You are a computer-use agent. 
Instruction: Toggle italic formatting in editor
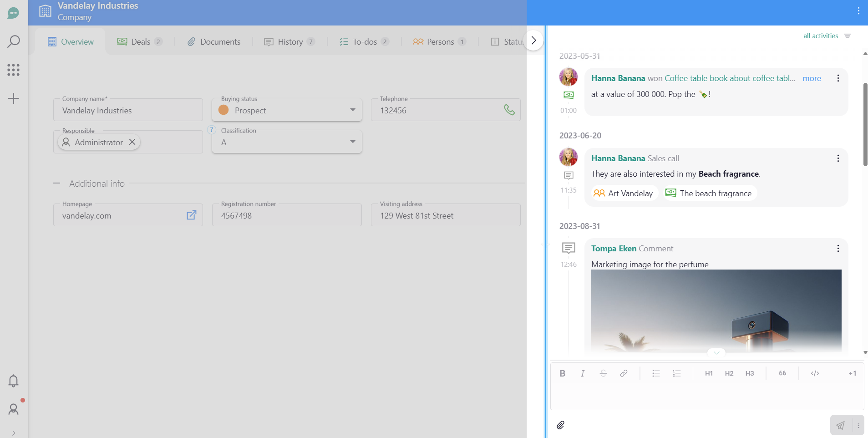point(583,373)
